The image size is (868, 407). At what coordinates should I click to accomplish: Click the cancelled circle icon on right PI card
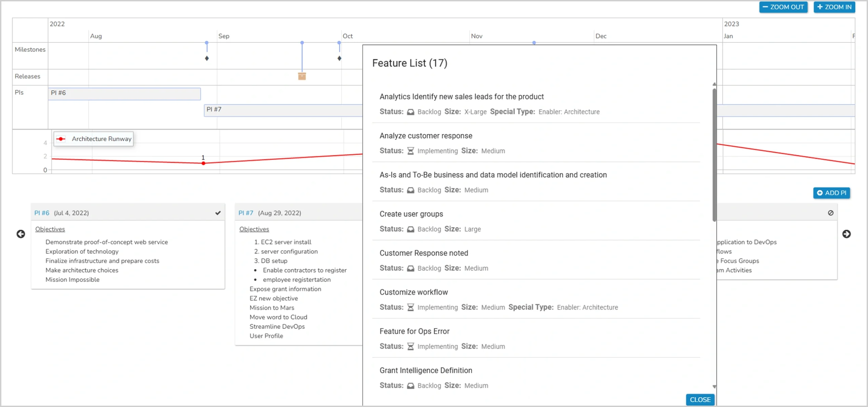tap(830, 213)
